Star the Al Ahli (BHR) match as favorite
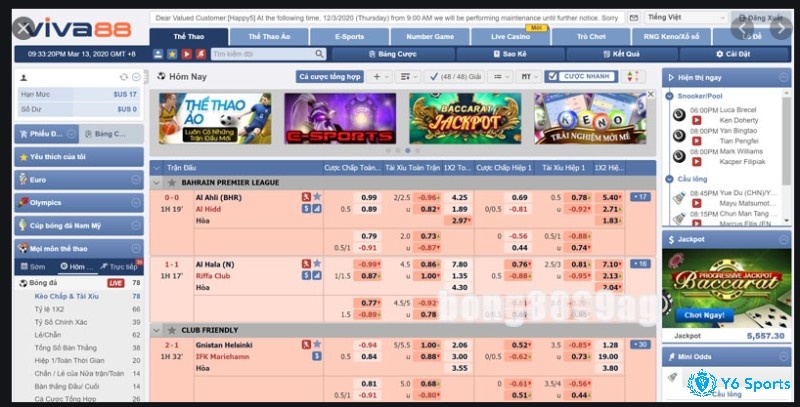This screenshot has height=407, width=800. click(317, 197)
